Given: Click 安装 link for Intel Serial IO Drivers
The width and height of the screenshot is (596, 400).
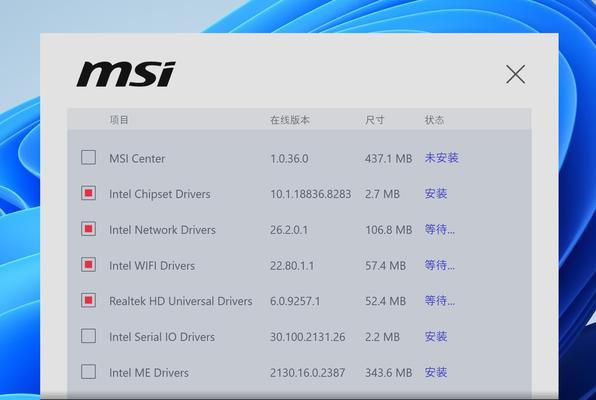Looking at the screenshot, I should click(x=436, y=337).
